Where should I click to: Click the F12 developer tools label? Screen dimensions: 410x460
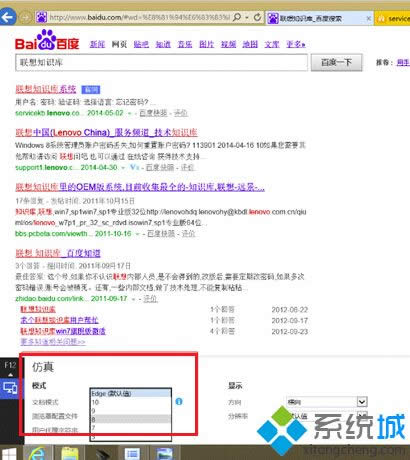pyautogui.click(x=10, y=365)
